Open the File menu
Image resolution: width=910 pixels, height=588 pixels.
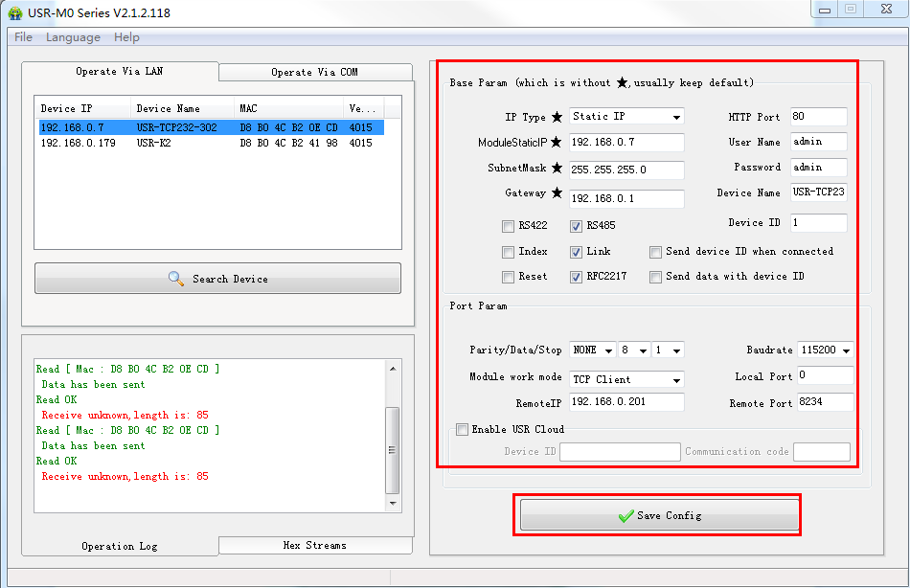[x=23, y=37]
